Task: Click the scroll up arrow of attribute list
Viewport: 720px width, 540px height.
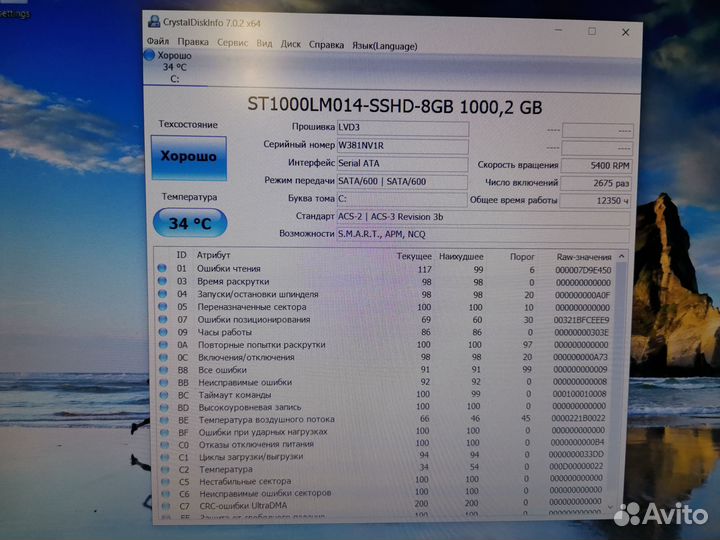Action: pos(621,256)
